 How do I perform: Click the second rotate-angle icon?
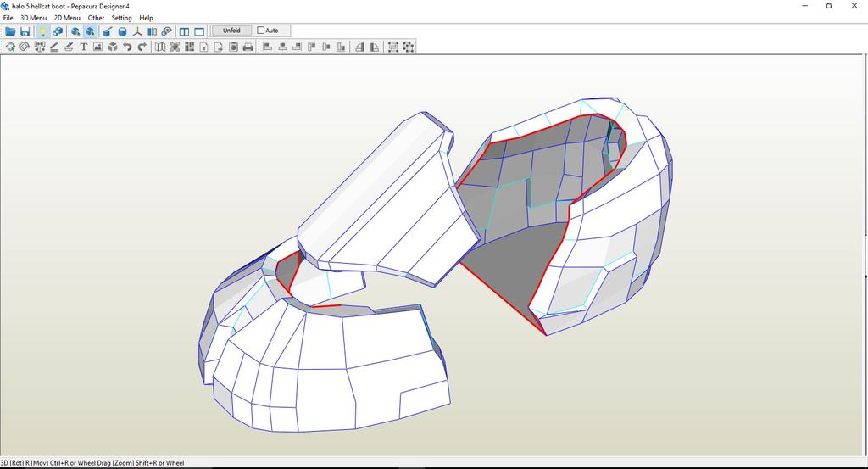coord(375,47)
